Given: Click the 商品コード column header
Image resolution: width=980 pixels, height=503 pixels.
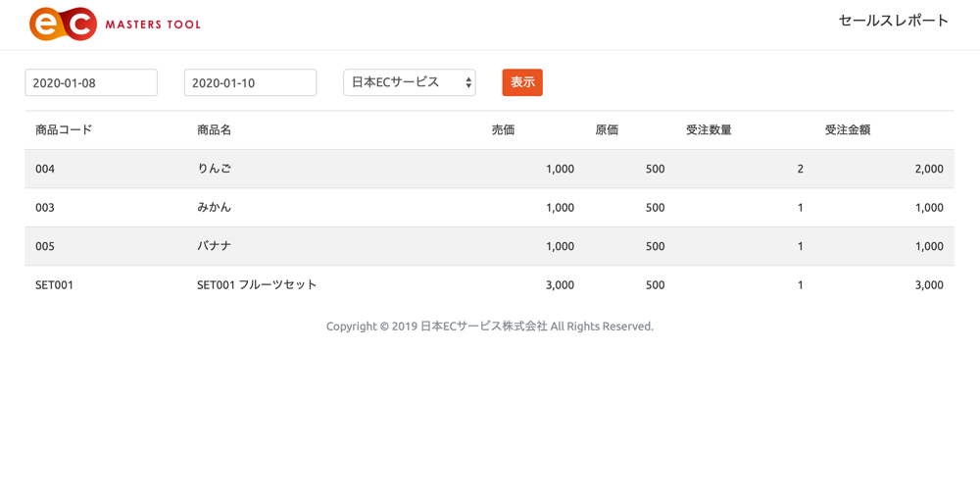Looking at the screenshot, I should pos(64,130).
